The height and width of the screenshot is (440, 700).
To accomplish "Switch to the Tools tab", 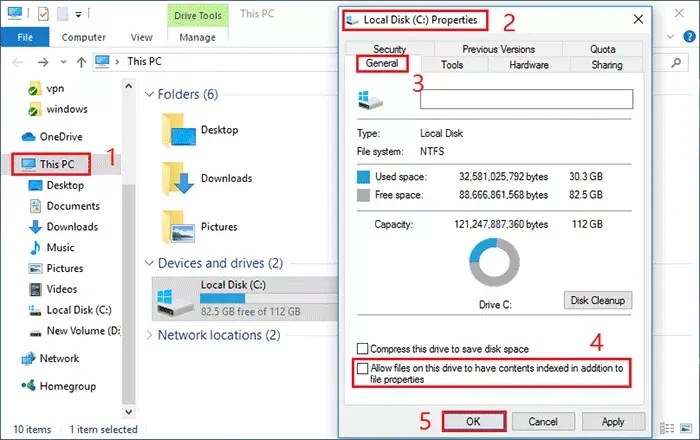I will pos(452,65).
